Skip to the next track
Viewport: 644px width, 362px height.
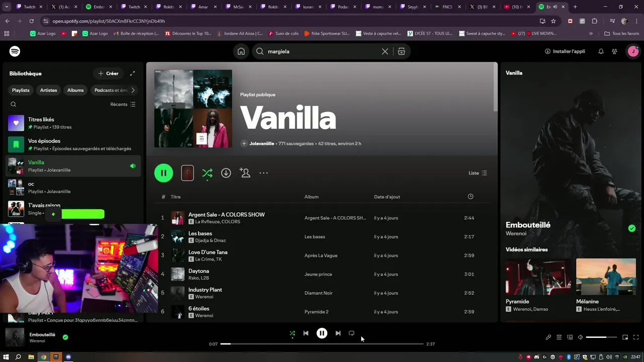[338, 333]
